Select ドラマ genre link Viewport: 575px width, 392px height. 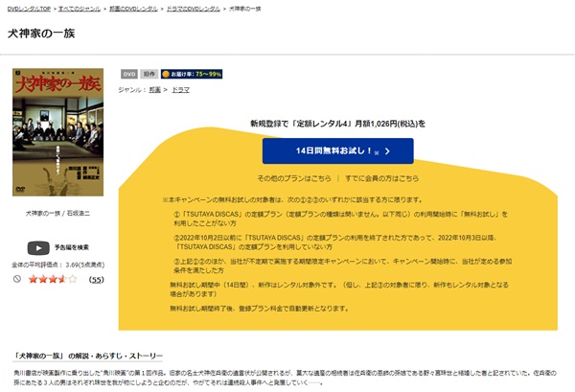(x=181, y=90)
